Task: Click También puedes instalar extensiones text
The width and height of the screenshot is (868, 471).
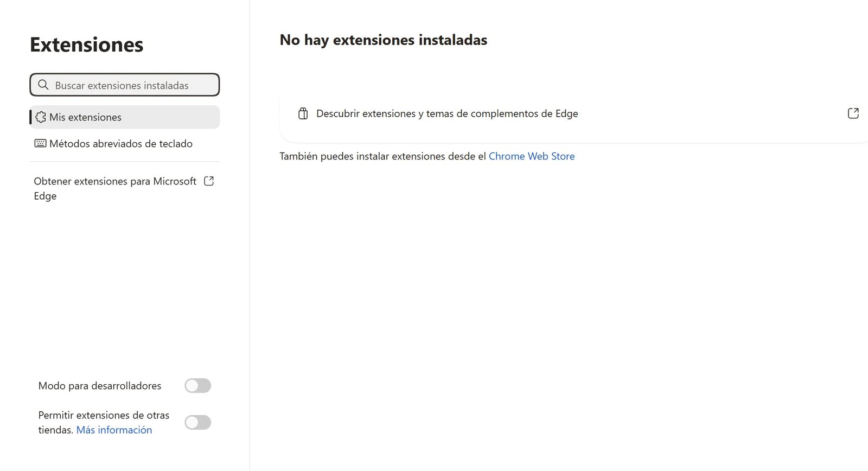Action: tap(383, 156)
